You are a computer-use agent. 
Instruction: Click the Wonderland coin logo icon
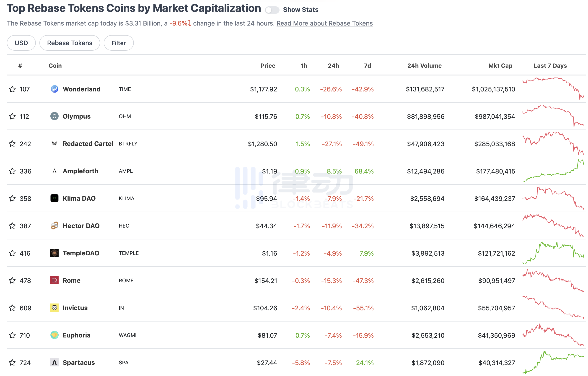pos(54,89)
